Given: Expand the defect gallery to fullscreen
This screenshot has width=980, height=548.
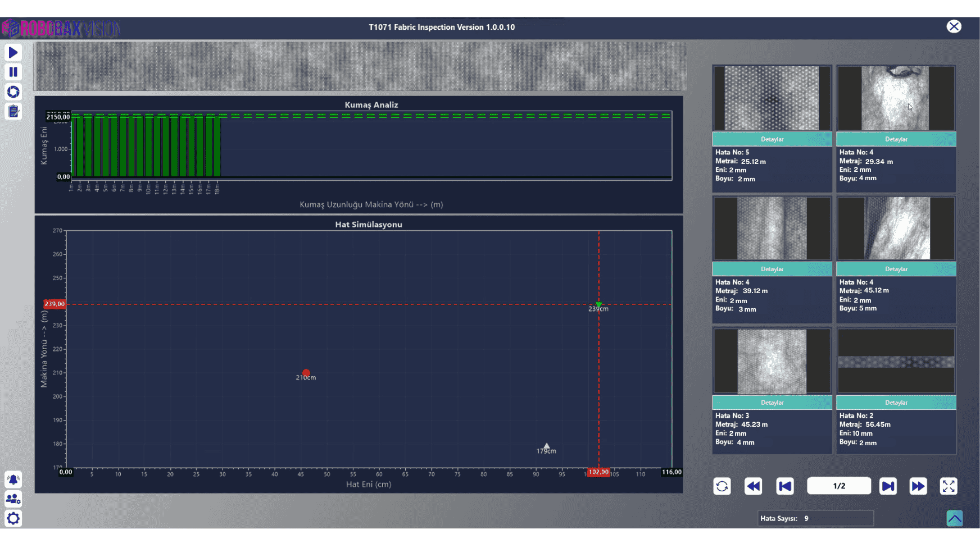Looking at the screenshot, I should click(949, 486).
